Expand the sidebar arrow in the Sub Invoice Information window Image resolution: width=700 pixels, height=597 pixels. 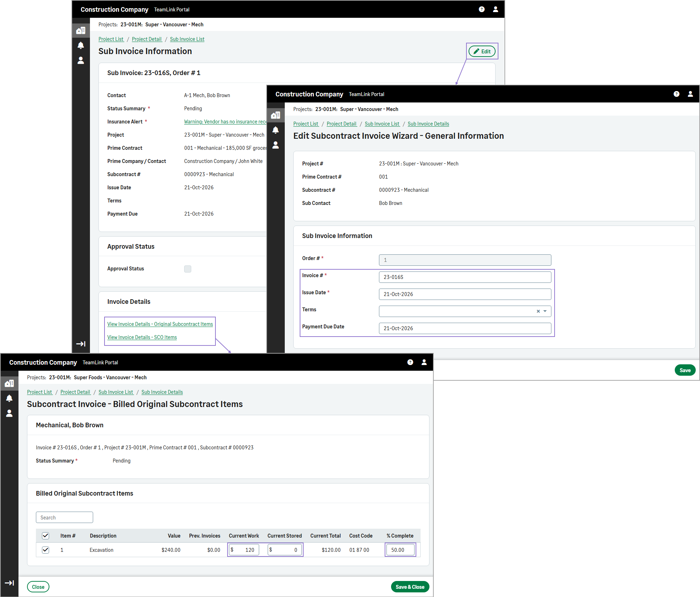click(x=81, y=344)
